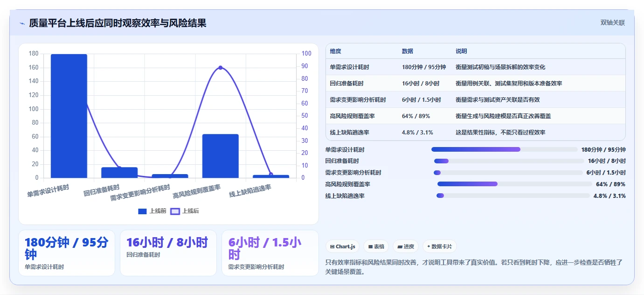
Task: Click the 180分钟 / 95分钟 data card
Action: pyautogui.click(x=67, y=253)
